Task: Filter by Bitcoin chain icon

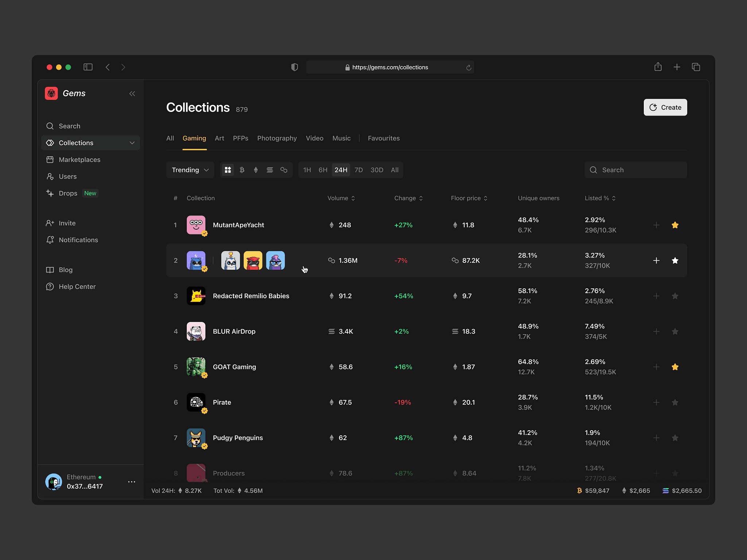Action: tap(242, 170)
